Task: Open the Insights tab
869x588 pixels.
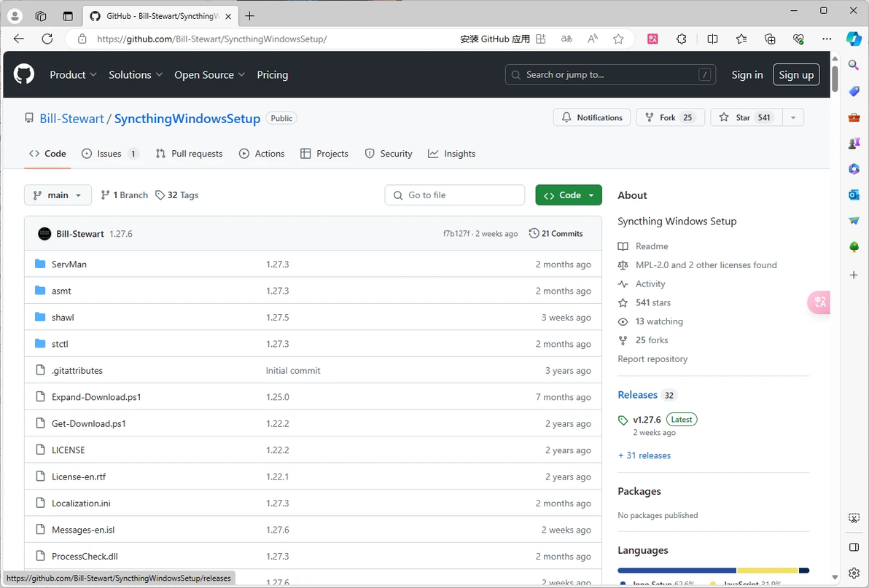Action: pos(452,154)
